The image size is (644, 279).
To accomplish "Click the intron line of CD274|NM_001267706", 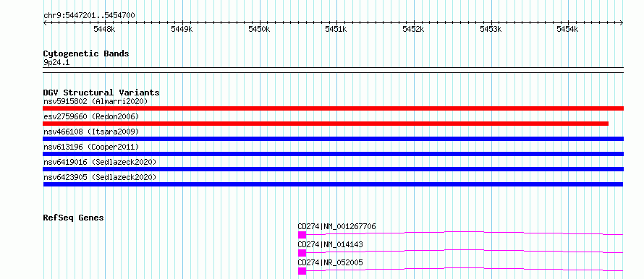I will pyautogui.click(x=465, y=233).
